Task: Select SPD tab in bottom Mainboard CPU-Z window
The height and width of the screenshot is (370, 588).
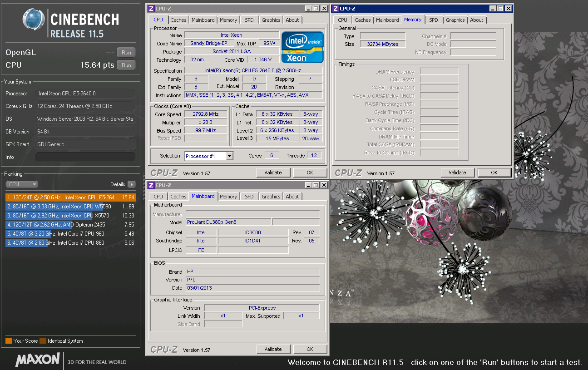Action: coord(249,197)
